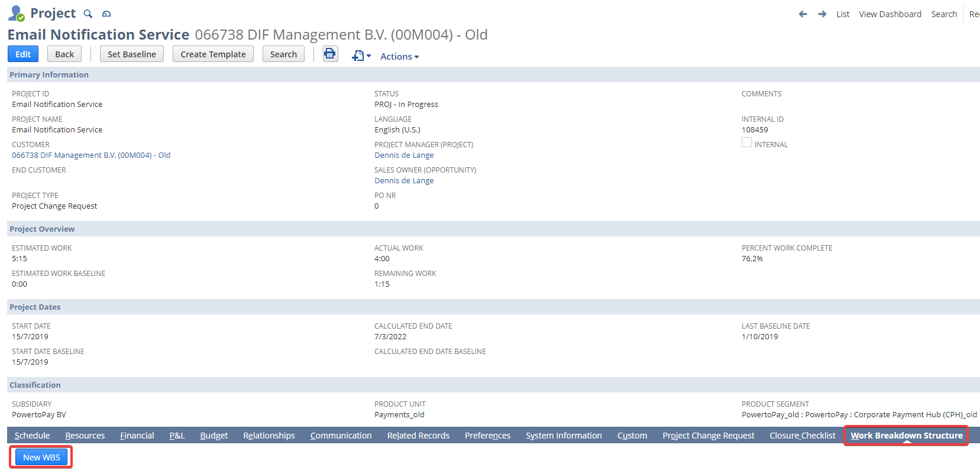Click remaining work value 1:15
This screenshot has height=474, width=980.
[x=382, y=284]
